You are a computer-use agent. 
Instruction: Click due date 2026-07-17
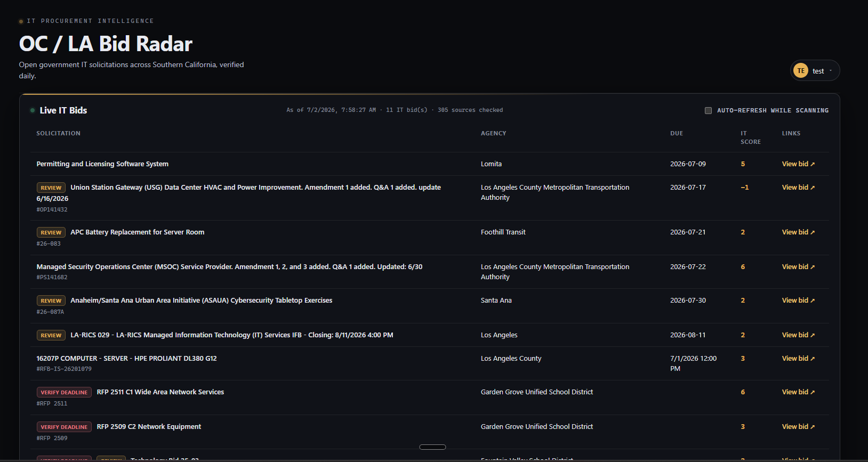coord(688,188)
